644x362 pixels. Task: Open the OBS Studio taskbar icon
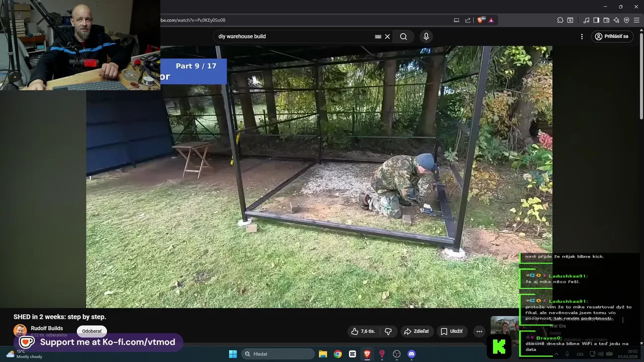[396, 354]
